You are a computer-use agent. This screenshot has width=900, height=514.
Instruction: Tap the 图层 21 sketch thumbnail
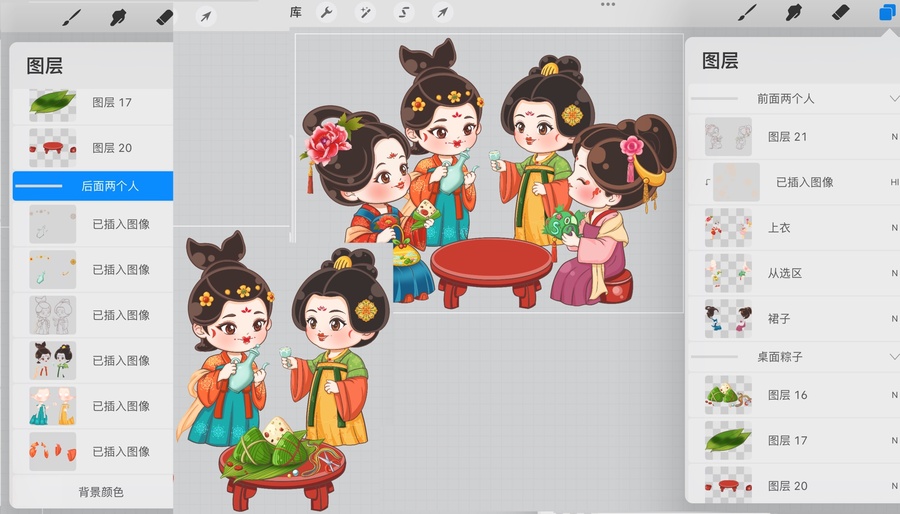click(x=728, y=137)
